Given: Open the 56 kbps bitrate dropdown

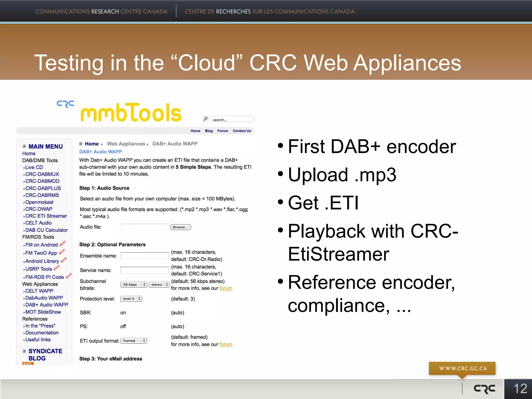Looking at the screenshot, I should pyautogui.click(x=134, y=284).
